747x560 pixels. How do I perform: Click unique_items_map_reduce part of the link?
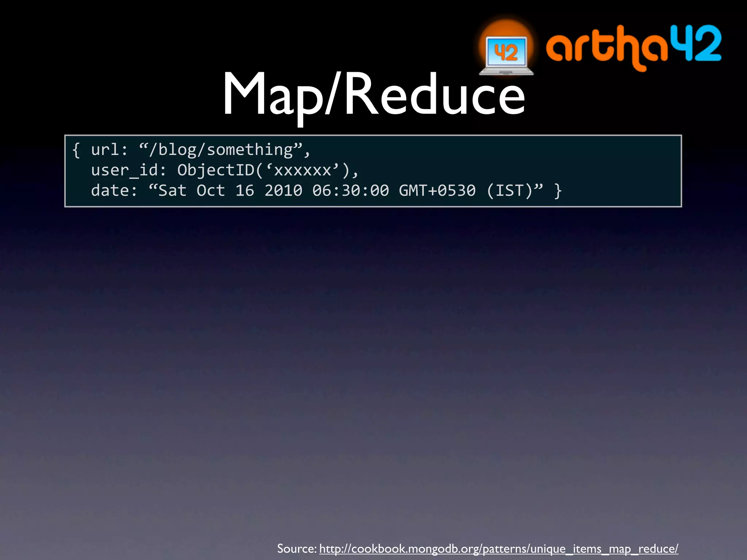point(603,548)
